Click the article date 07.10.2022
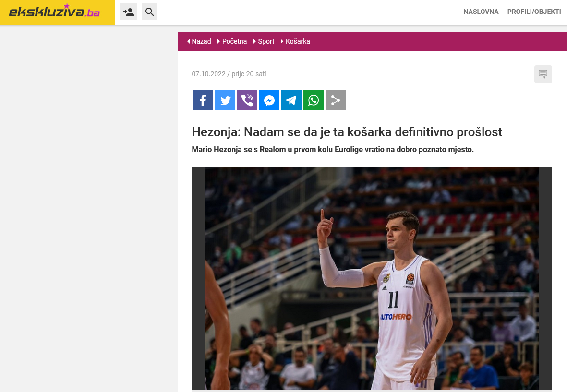567x392 pixels. tap(209, 74)
